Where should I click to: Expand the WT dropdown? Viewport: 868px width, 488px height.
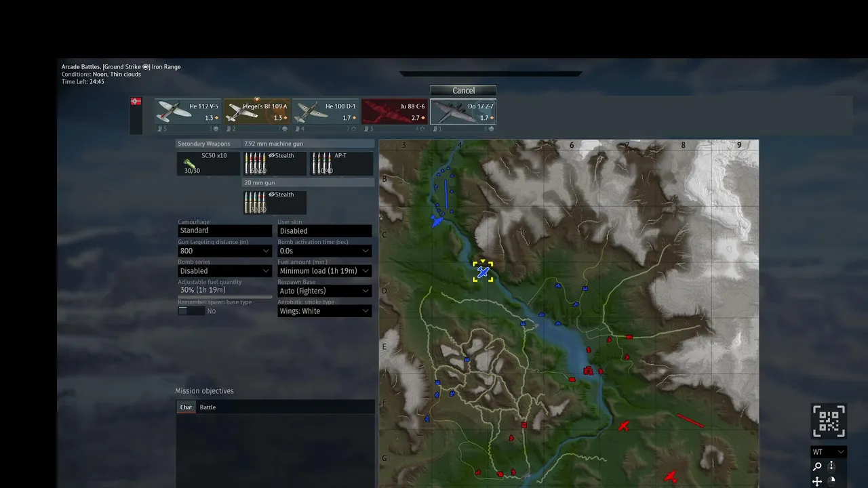(x=829, y=452)
